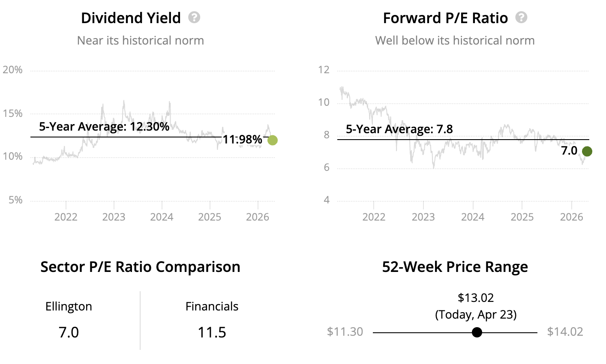Click the Forward P/E Ratio chart title
Image resolution: width=606 pixels, height=364 pixels.
pos(445,18)
